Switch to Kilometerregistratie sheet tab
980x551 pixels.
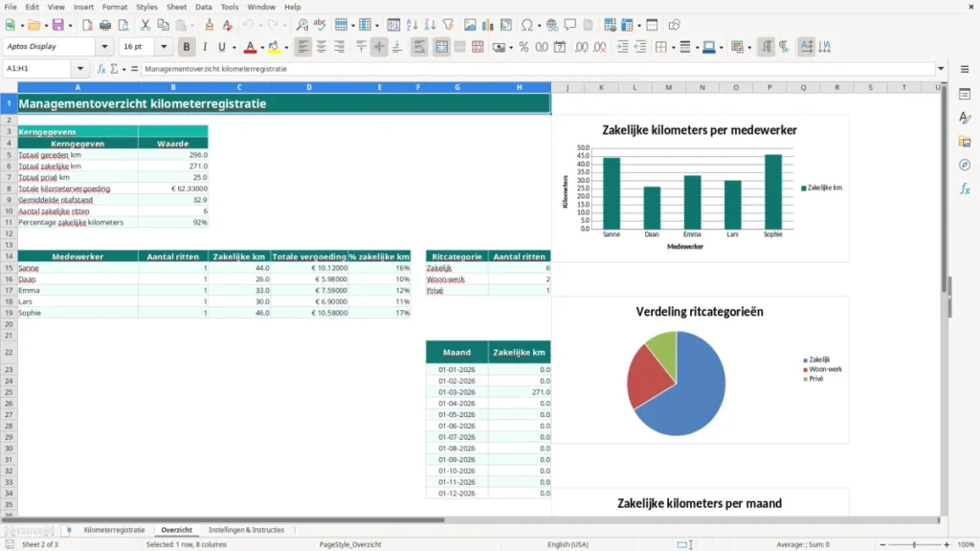tap(114, 530)
